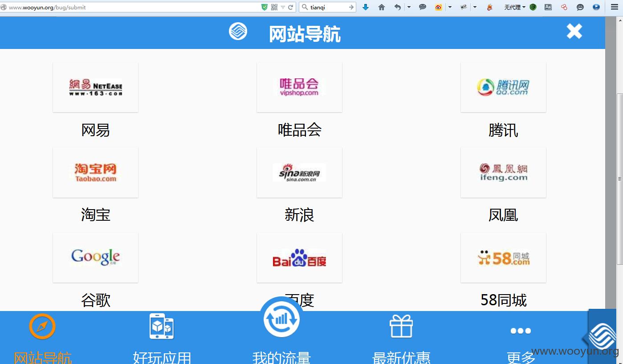
Task: Open the NetEase 163.com logo tile
Action: (95, 87)
